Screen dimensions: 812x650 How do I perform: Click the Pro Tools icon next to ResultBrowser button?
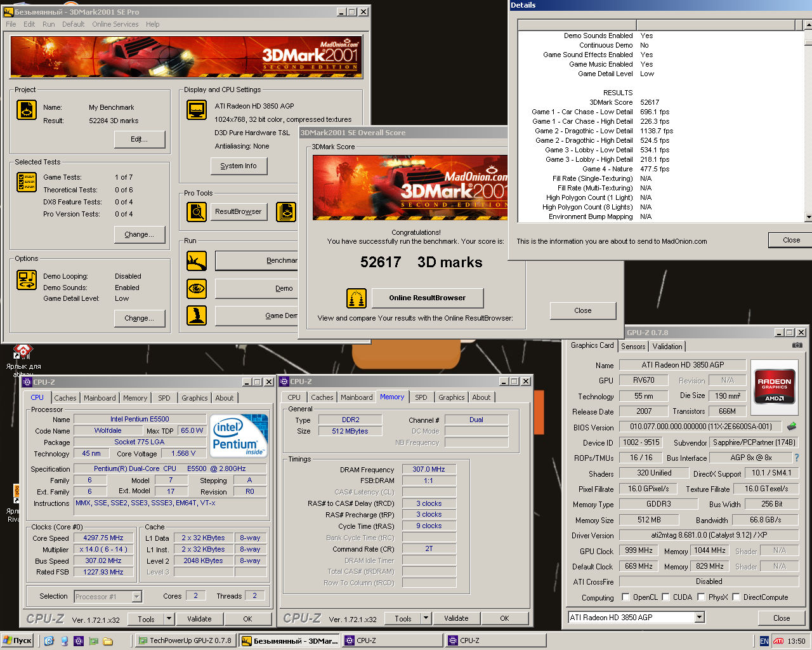[x=286, y=211]
